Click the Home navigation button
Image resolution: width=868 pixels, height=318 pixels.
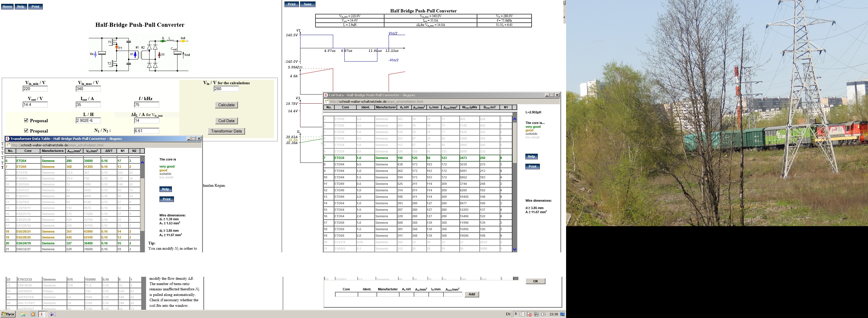pos(7,7)
